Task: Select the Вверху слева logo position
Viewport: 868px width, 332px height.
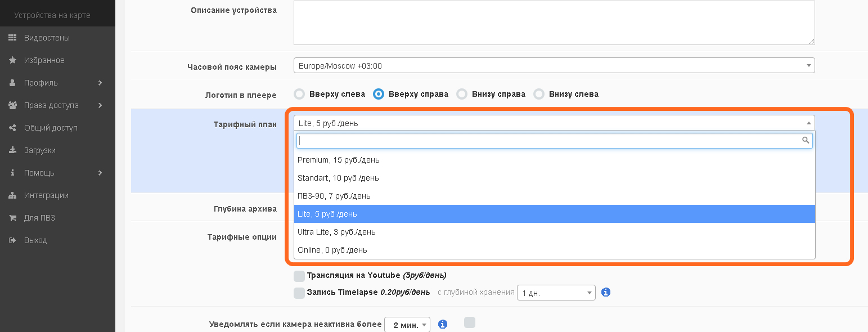Action: point(299,94)
